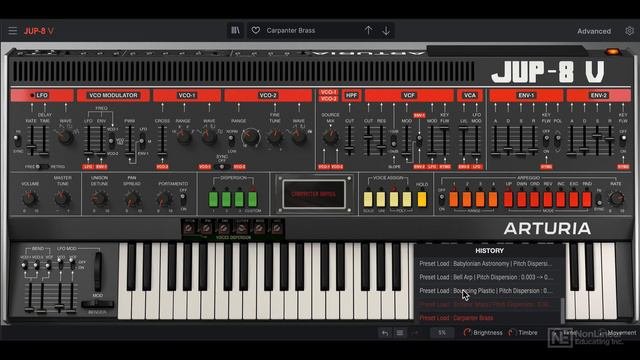This screenshot has height=360, width=640.
Task: Click the VCO-2 RANGE knob
Action: 250,138
